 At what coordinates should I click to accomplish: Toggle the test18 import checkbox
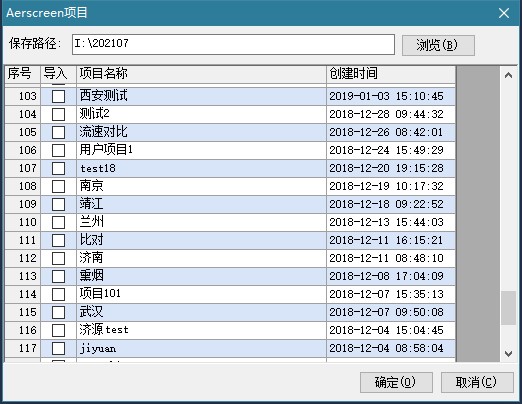58,169
